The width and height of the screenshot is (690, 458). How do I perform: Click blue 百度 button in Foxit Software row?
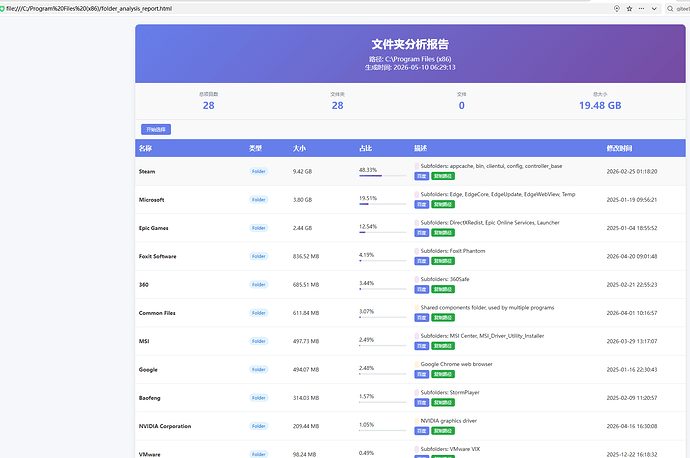click(422, 261)
